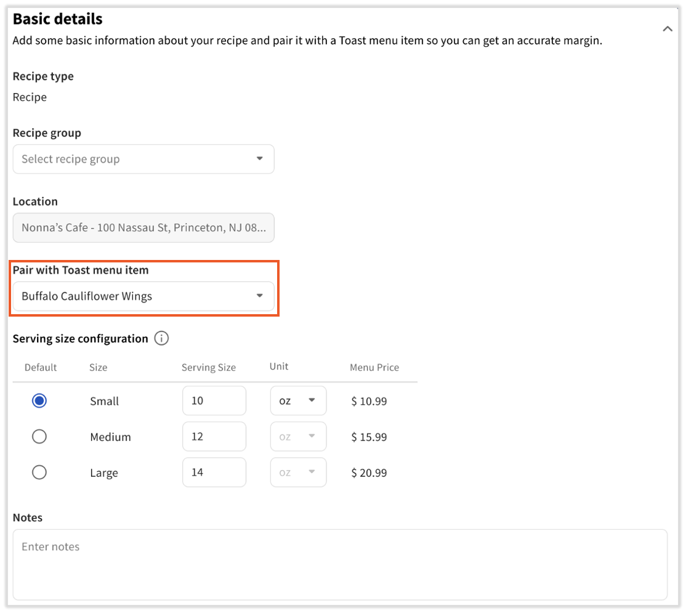Click the Serving size configuration info icon
This screenshot has width=686, height=616.
pos(161,339)
